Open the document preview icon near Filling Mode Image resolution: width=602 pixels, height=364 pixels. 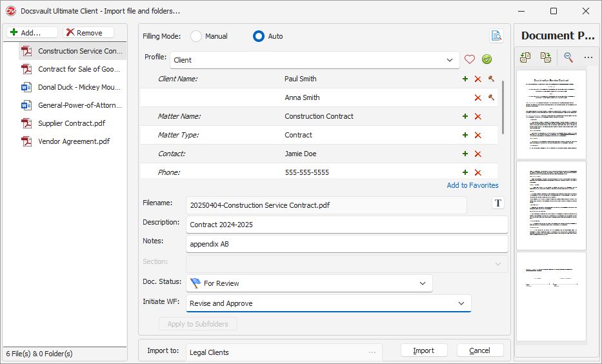496,36
